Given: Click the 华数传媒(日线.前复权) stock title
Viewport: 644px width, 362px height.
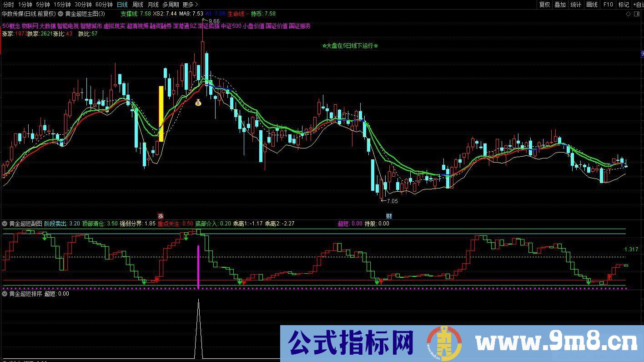Looking at the screenshot, I should coord(29,14).
